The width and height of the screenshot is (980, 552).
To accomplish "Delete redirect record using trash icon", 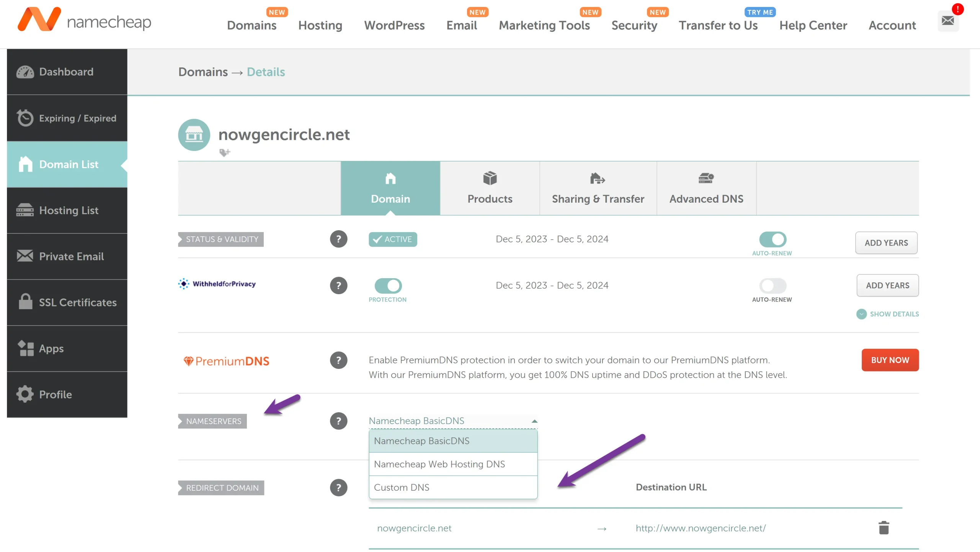I will pyautogui.click(x=883, y=527).
